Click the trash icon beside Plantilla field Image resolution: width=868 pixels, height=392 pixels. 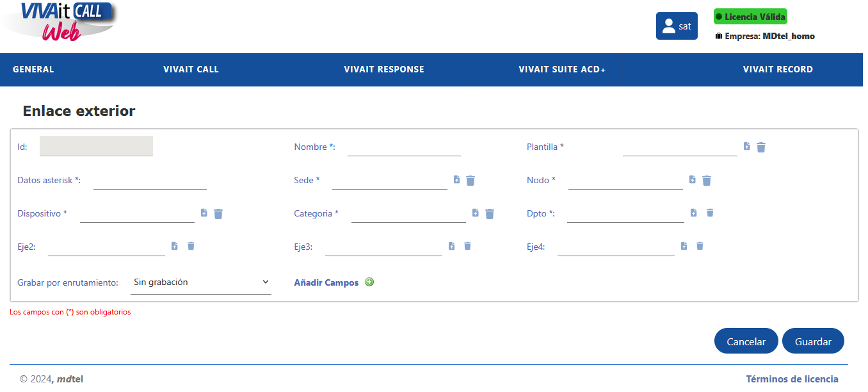tap(761, 147)
